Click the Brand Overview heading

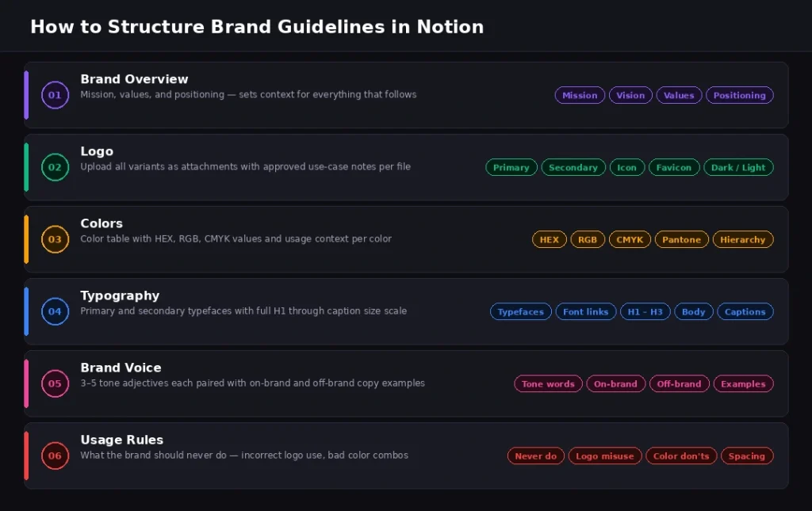tap(134, 79)
